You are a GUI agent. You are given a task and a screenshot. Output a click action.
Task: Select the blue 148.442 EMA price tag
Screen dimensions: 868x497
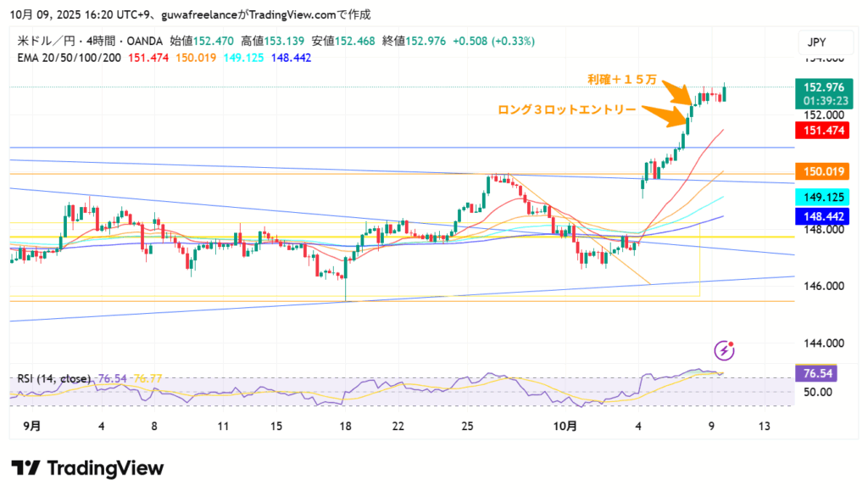(x=821, y=216)
